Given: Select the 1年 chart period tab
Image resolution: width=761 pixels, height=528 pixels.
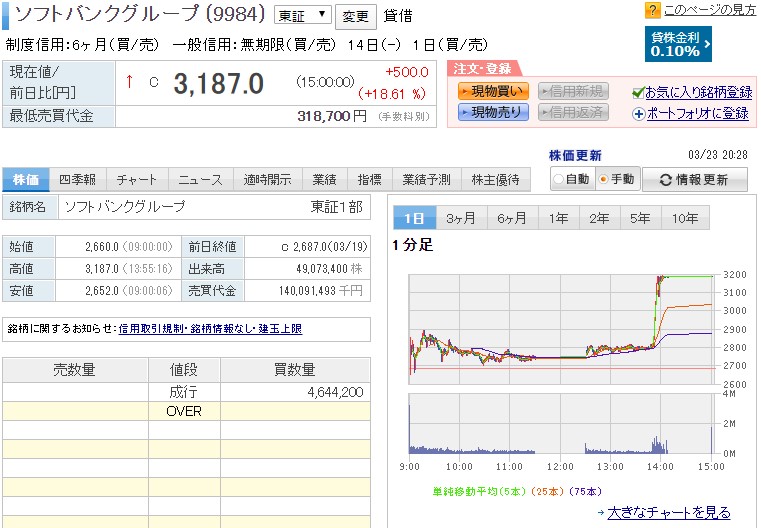Looking at the screenshot, I should [x=559, y=218].
